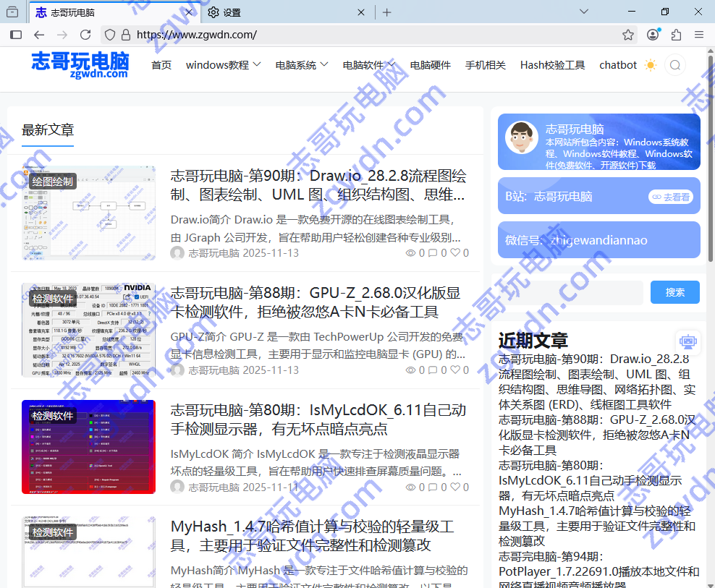Open the website search magnifier icon
Image resolution: width=715 pixels, height=588 pixels.
[674, 65]
